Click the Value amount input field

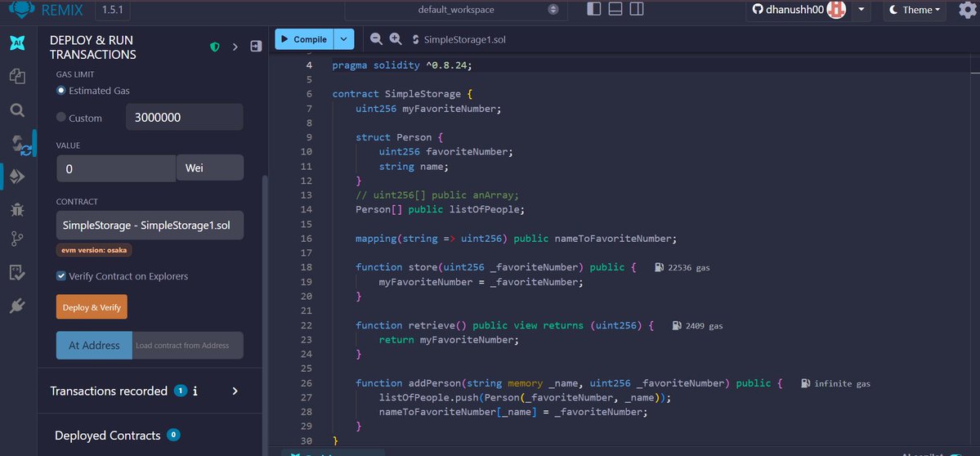(116, 168)
